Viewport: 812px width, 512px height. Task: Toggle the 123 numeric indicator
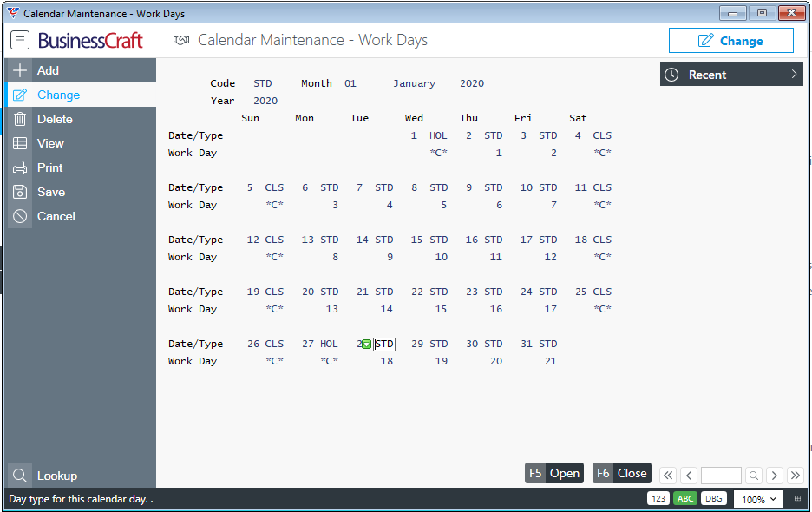[x=658, y=498]
